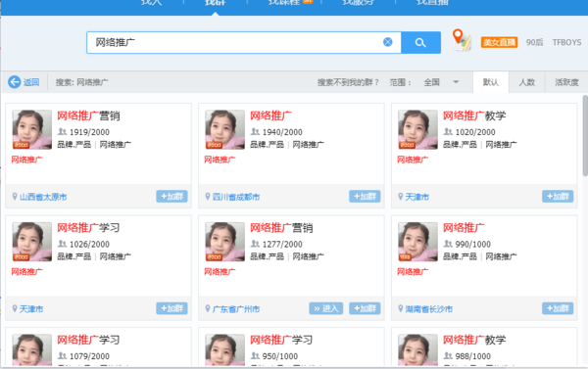Click 天津市 location on the 网络推广教学 card
588x369 pixels.
click(x=417, y=197)
